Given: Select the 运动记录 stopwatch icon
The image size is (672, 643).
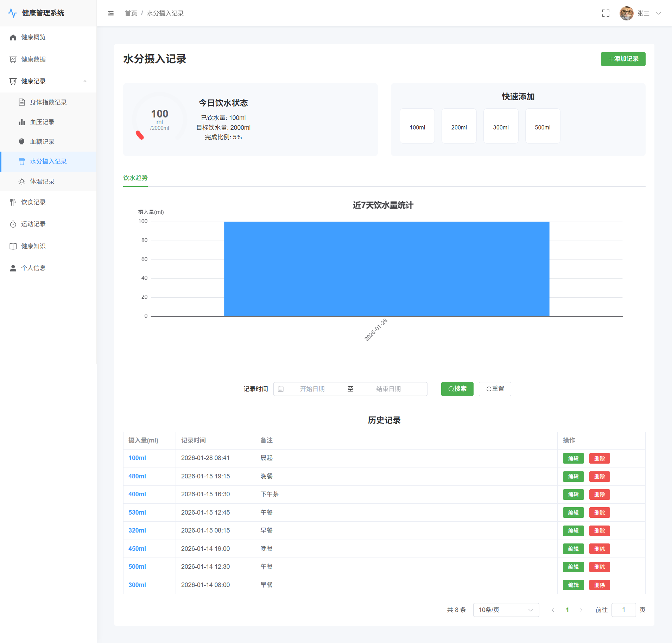Looking at the screenshot, I should tap(13, 224).
